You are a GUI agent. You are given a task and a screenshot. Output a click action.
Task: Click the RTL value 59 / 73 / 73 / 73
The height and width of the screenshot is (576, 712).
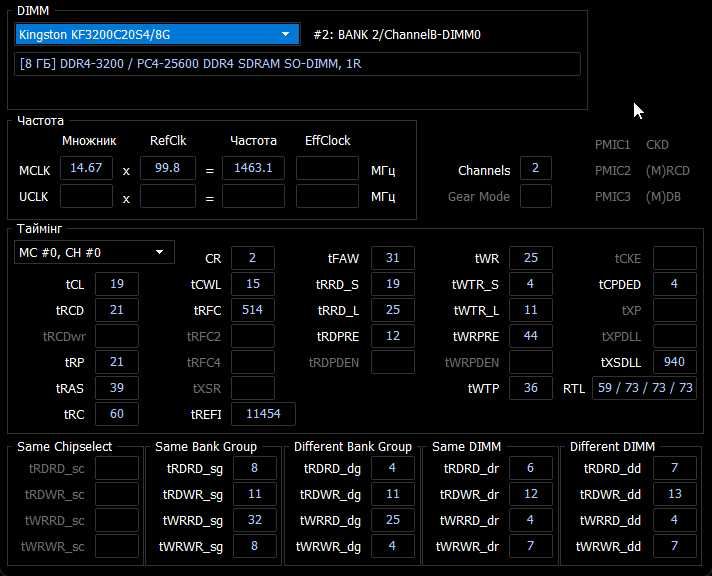(645, 388)
